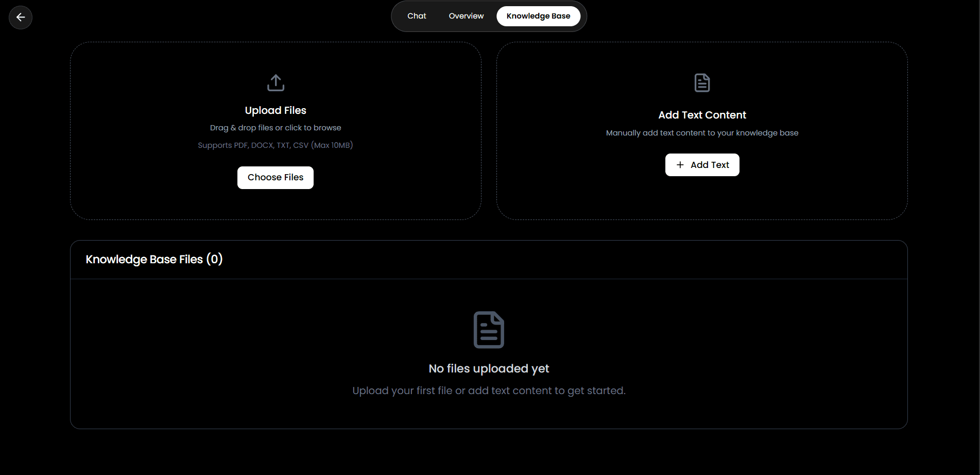Click the Upload Files drop zone

click(275, 130)
